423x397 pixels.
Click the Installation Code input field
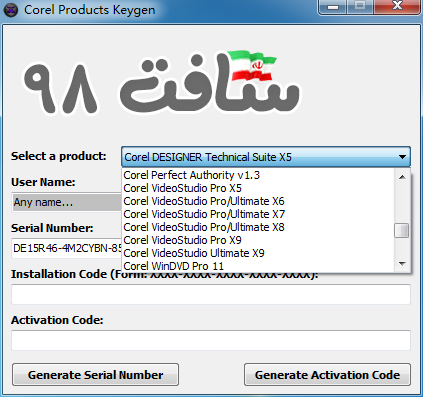click(x=211, y=294)
